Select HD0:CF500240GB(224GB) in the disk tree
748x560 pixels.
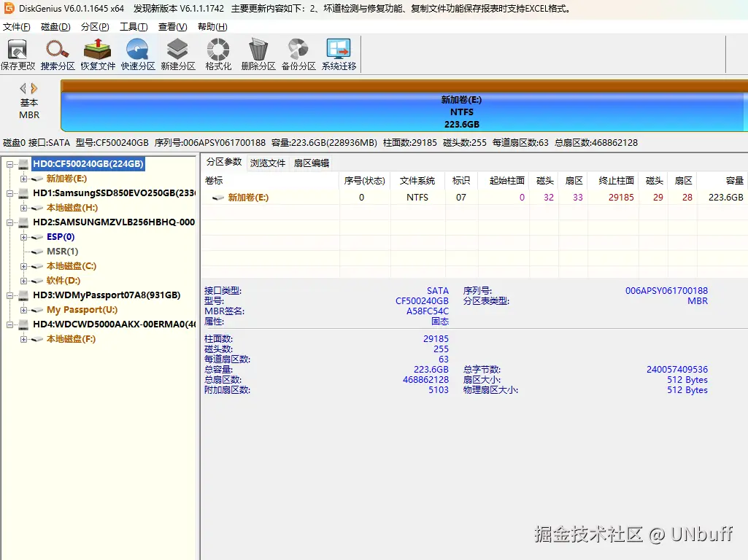click(88, 164)
